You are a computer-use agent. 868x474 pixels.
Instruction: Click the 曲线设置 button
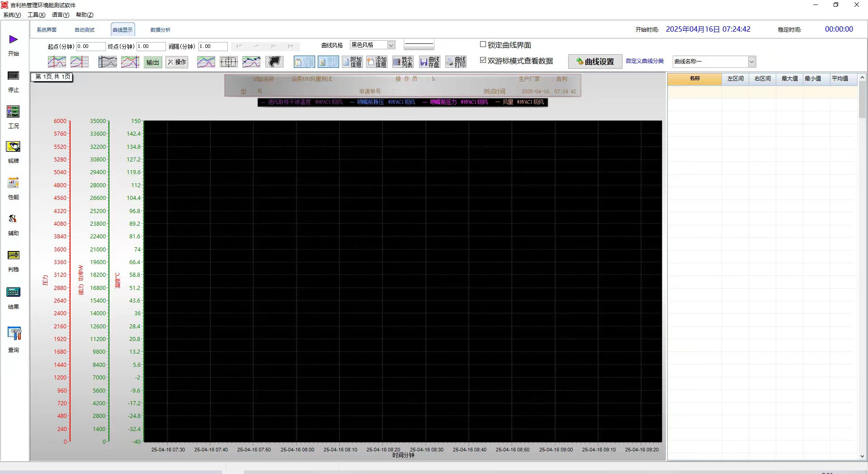click(595, 62)
